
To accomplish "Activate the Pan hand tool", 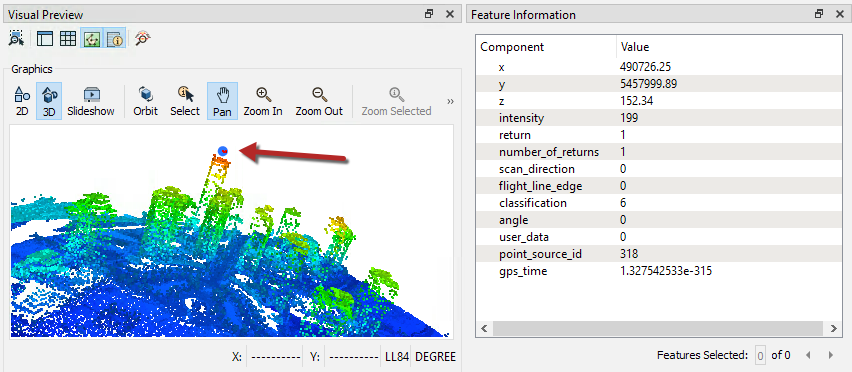I will (222, 102).
